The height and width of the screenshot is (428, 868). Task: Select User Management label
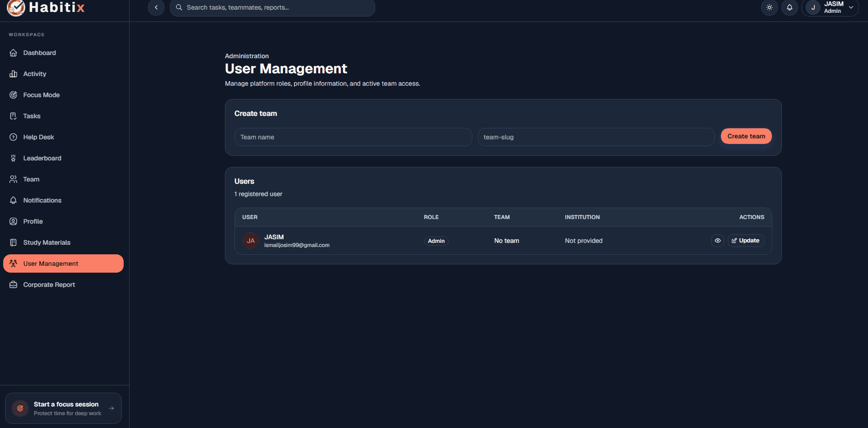point(51,263)
